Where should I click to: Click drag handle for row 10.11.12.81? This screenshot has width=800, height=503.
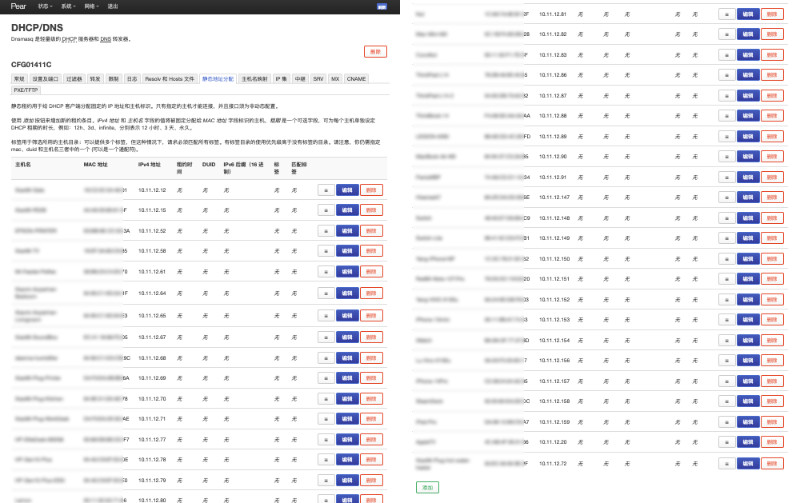727,14
